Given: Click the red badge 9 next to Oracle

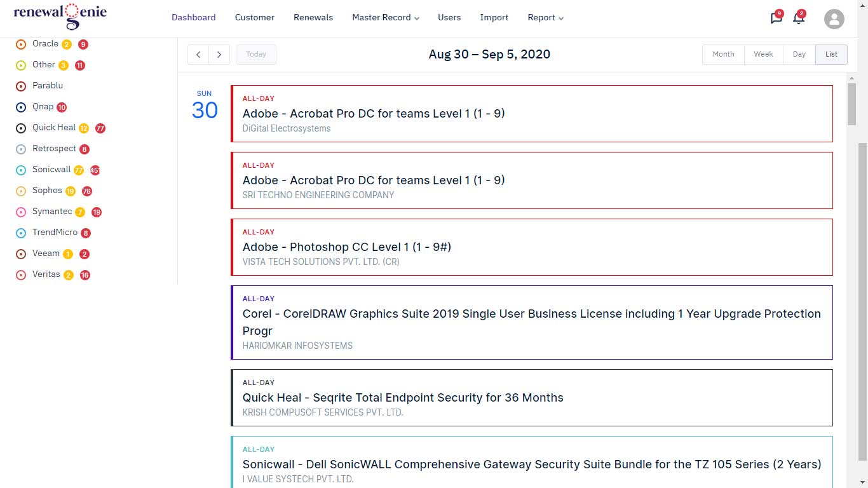Looking at the screenshot, I should [x=83, y=44].
